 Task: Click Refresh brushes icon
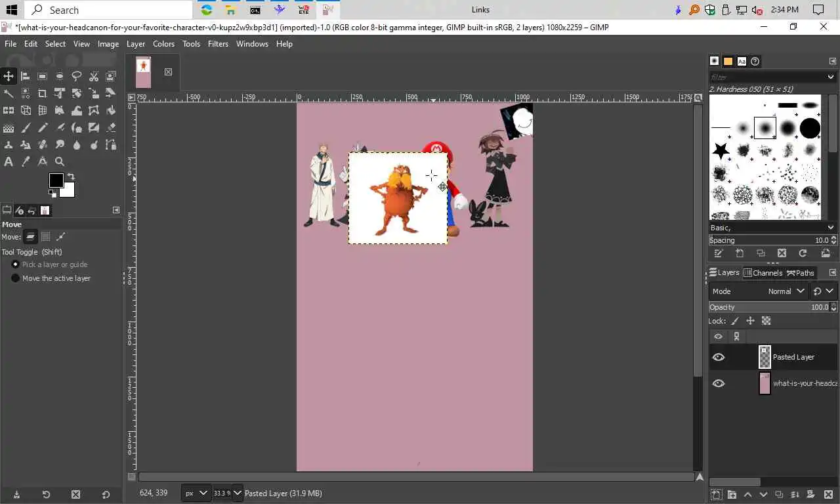(803, 253)
